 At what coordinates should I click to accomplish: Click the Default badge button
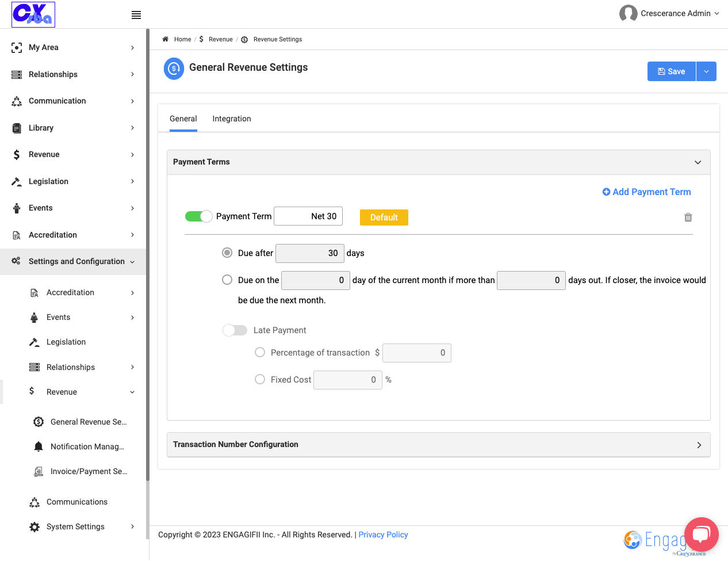point(384,217)
